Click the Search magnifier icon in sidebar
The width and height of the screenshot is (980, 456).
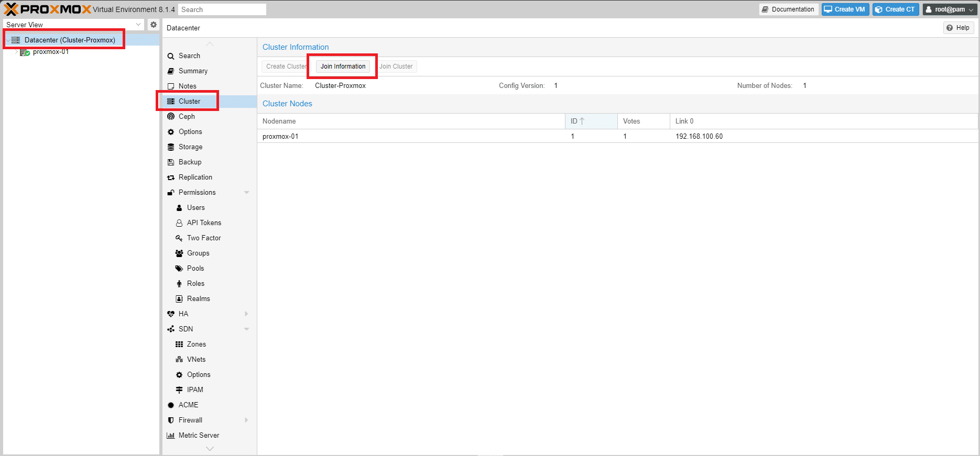[171, 56]
